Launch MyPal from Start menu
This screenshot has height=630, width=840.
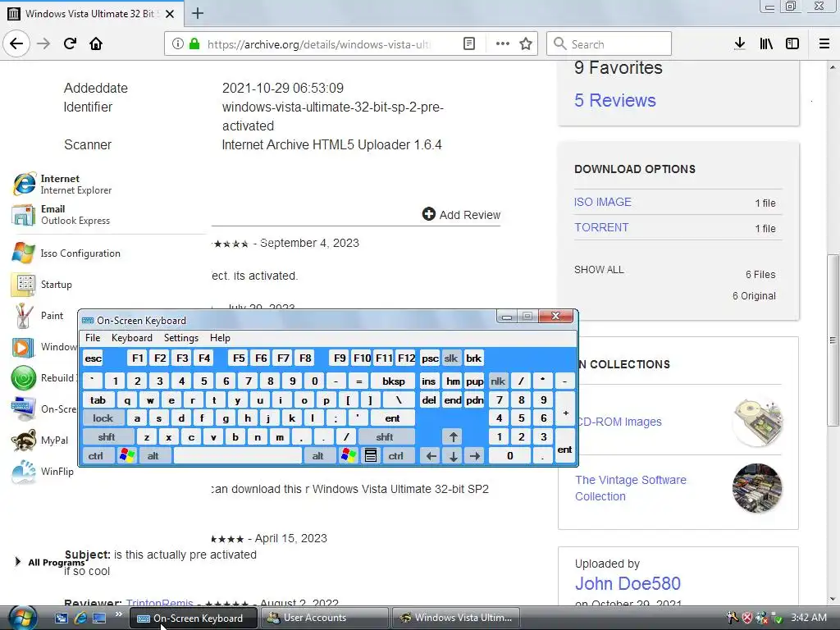(40, 441)
